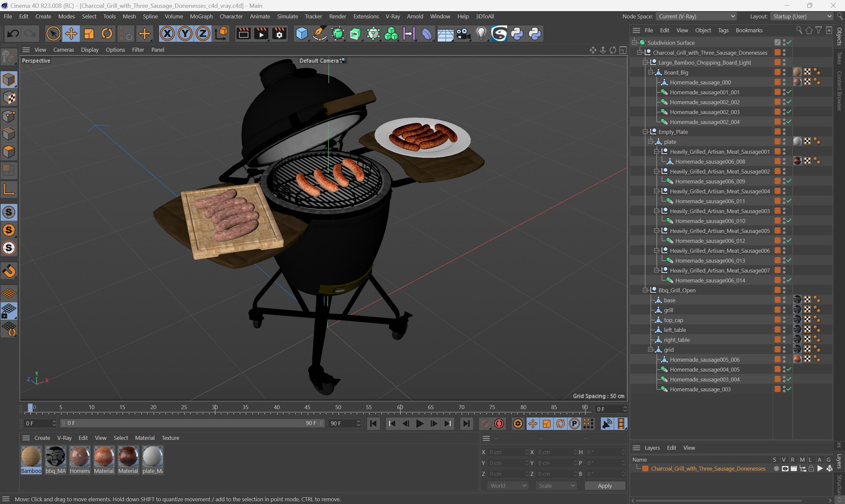Click timeline ruler at frame 45
Viewport: 845px width, 504px height.
pyautogui.click(x=307, y=407)
